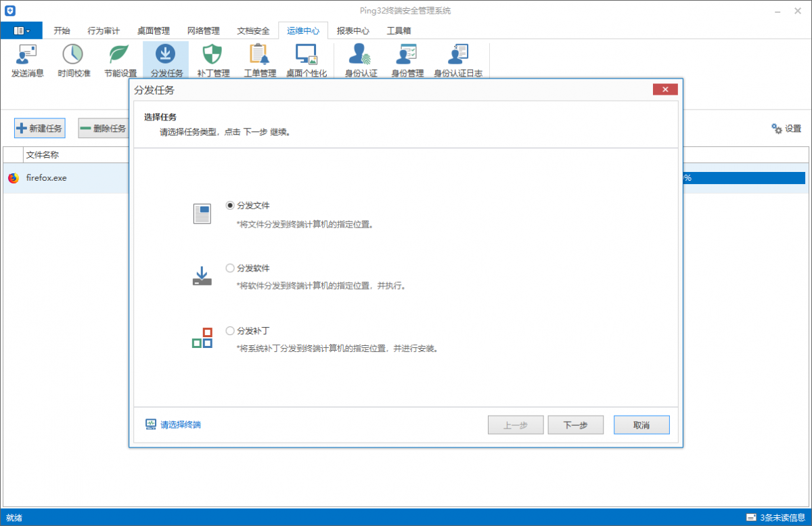This screenshot has width=812, height=526.
Task: Open the 报表中心 ribbon tab
Action: tap(353, 30)
